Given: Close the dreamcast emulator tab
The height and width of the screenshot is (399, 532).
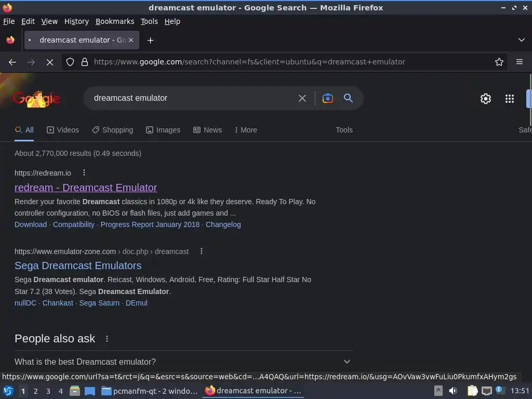Looking at the screenshot, I should pyautogui.click(x=131, y=40).
